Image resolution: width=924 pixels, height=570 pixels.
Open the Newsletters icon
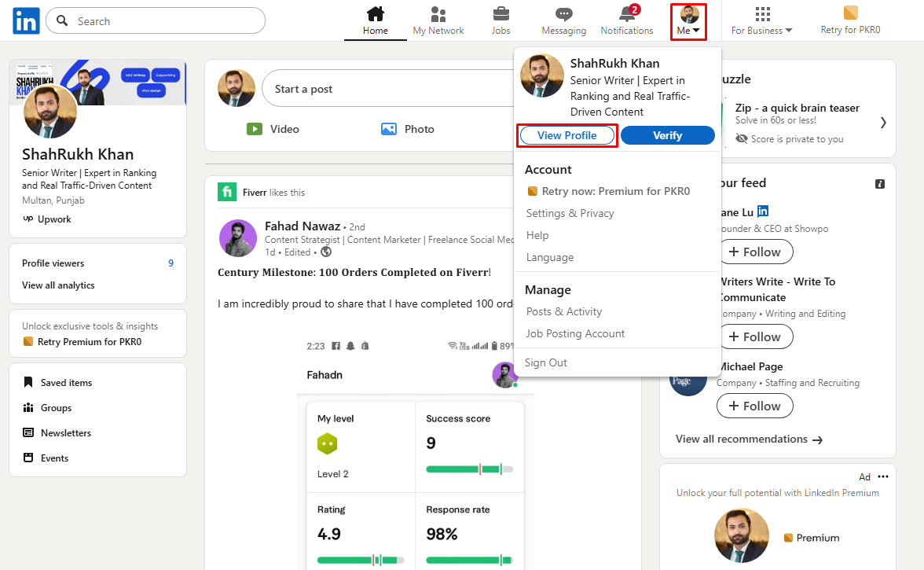(27, 432)
